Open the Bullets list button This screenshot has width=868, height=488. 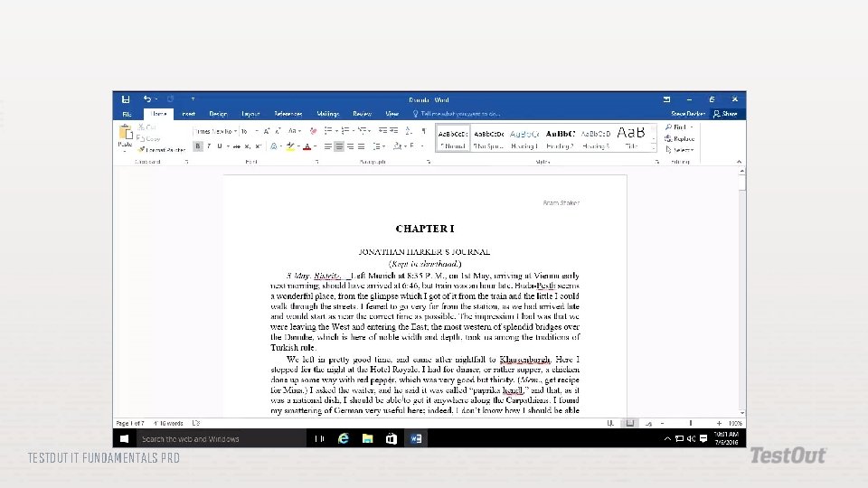pyautogui.click(x=328, y=131)
